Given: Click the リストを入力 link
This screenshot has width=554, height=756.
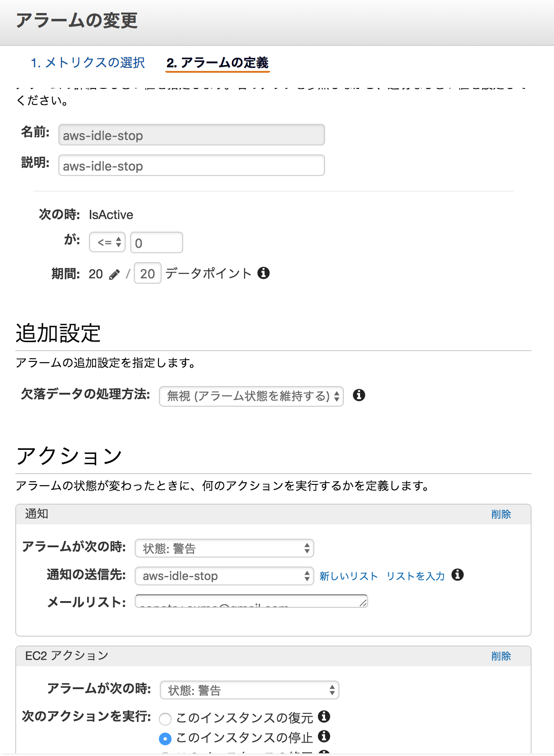Looking at the screenshot, I should click(416, 576).
